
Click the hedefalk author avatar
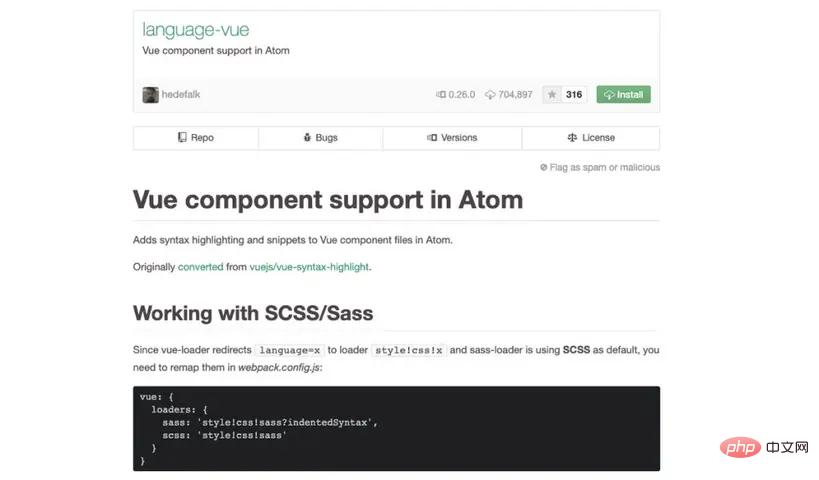click(x=150, y=95)
